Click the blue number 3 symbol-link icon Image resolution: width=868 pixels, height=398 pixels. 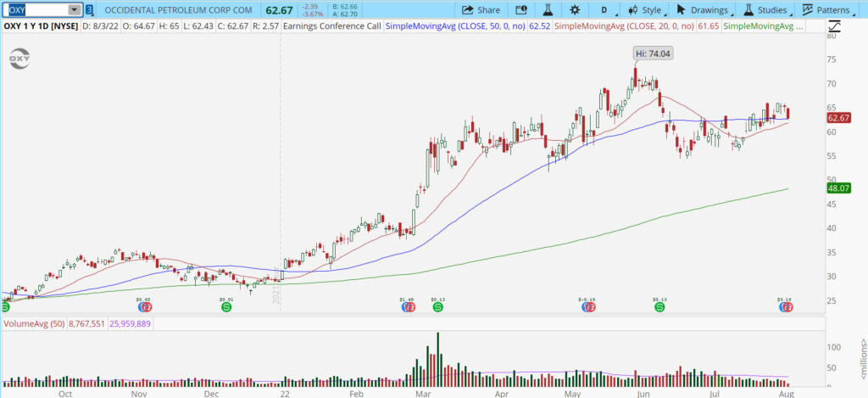pos(90,10)
